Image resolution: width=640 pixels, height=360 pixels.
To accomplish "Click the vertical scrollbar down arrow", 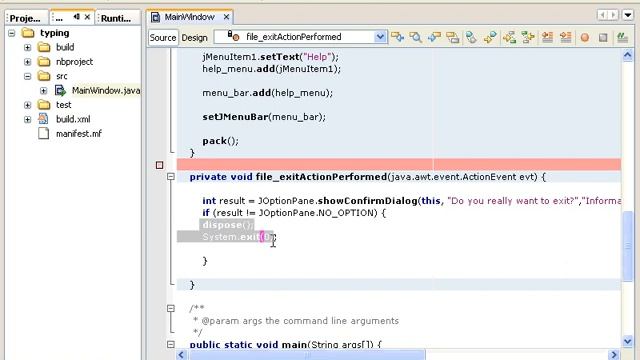I will click(x=628, y=341).
